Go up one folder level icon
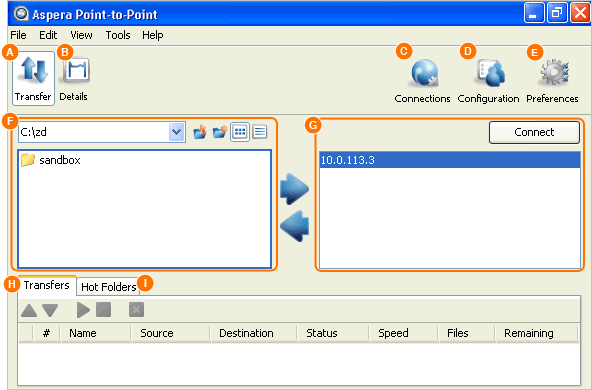The height and width of the screenshot is (390, 592). [200, 132]
